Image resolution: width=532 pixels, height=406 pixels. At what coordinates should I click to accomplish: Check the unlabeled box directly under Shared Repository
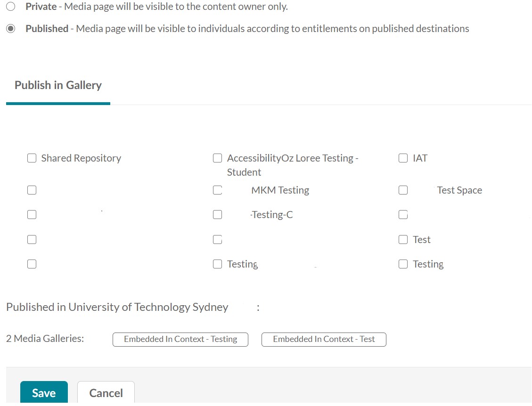[x=32, y=190]
